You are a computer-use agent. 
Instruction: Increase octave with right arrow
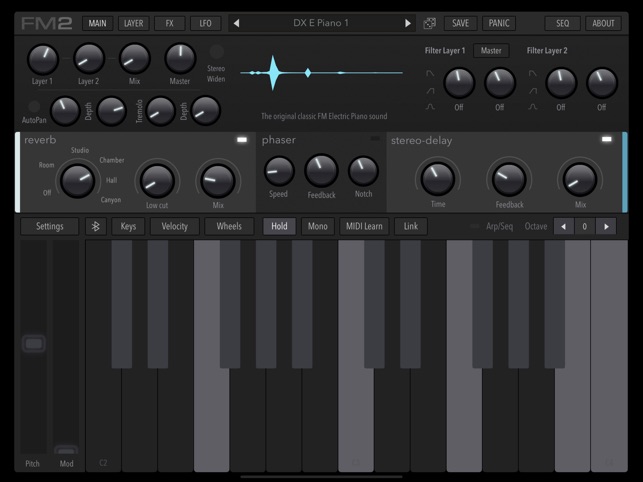coord(606,226)
